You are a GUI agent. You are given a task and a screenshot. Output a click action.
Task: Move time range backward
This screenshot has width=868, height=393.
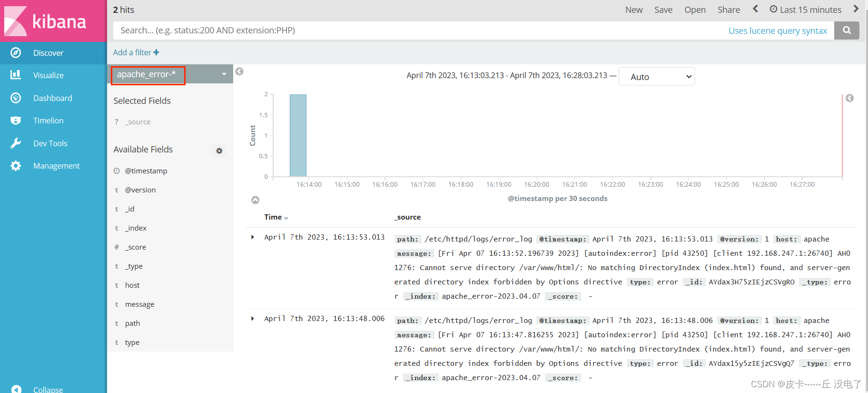coord(755,9)
